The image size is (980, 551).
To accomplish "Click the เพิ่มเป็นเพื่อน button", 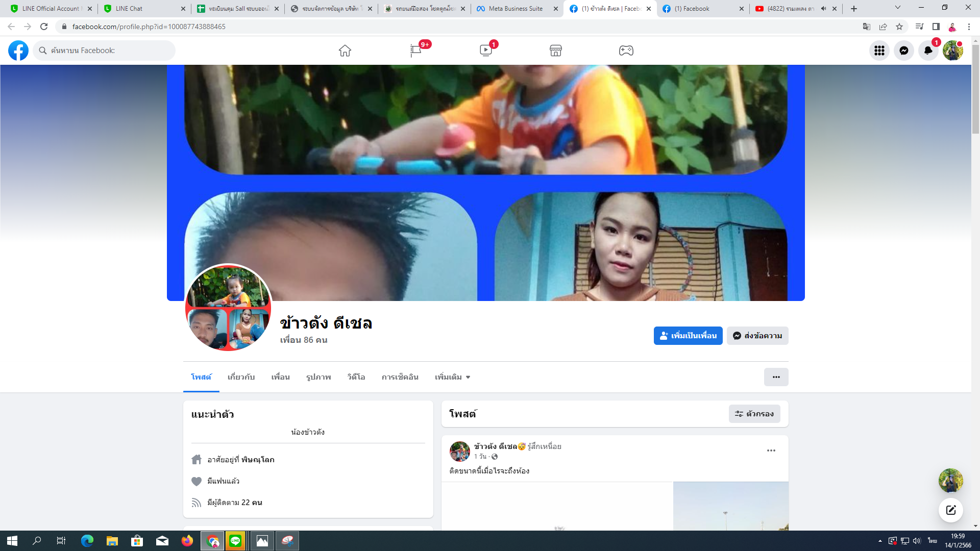I will pos(688,336).
